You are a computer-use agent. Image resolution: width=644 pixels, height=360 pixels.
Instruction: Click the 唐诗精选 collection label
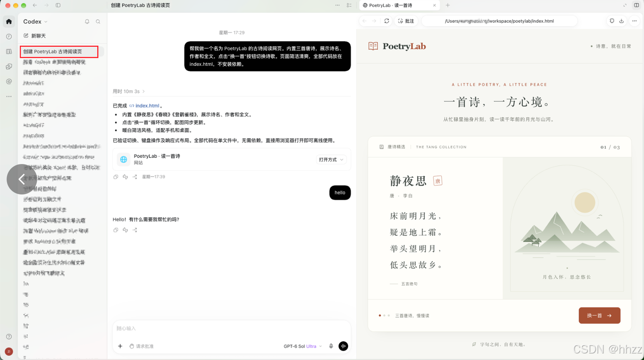point(392,147)
